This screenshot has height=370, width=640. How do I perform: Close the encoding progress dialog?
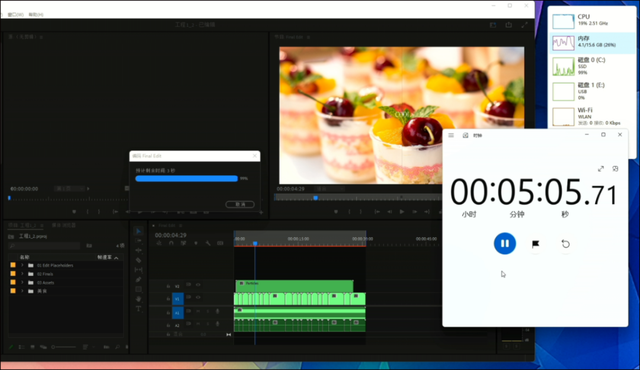(255, 156)
